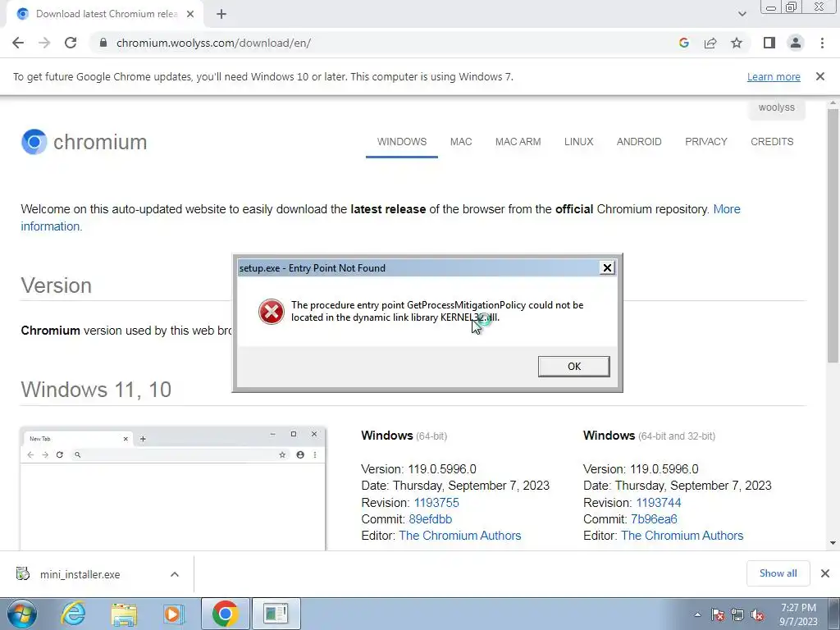Click the red error icon in dialog
The height and width of the screenshot is (630, 840).
(271, 312)
